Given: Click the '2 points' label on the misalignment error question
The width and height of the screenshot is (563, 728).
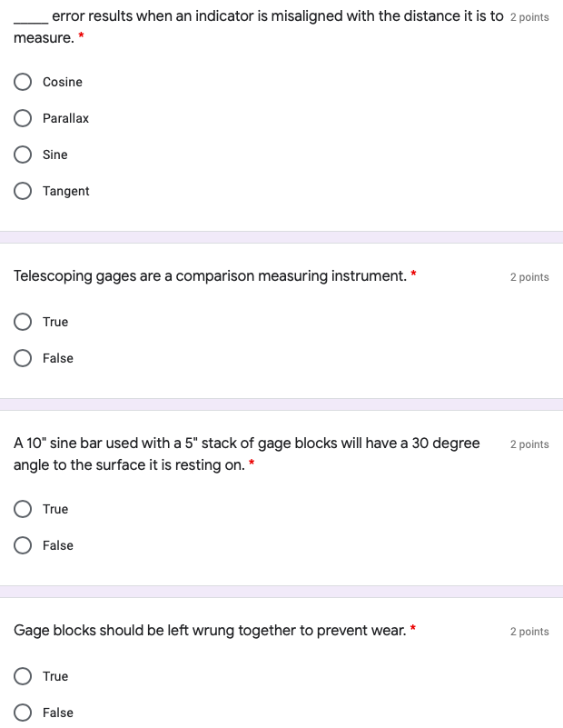Looking at the screenshot, I should pos(529,17).
